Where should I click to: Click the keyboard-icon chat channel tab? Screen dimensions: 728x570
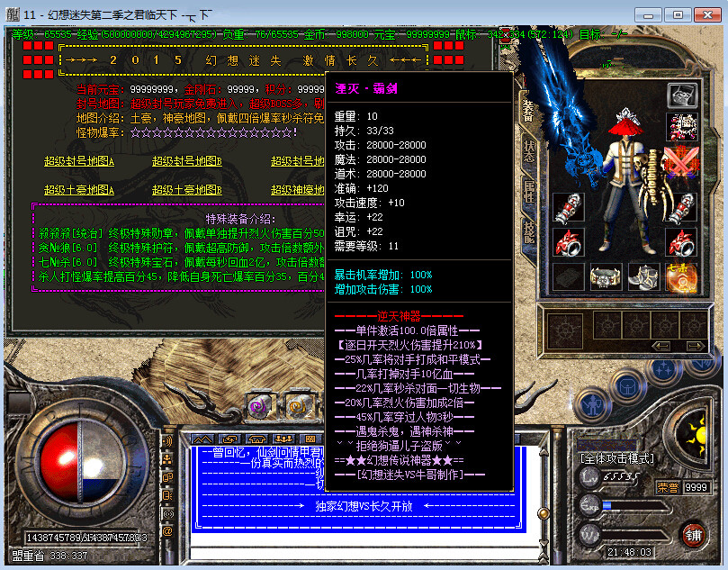pyautogui.click(x=310, y=439)
